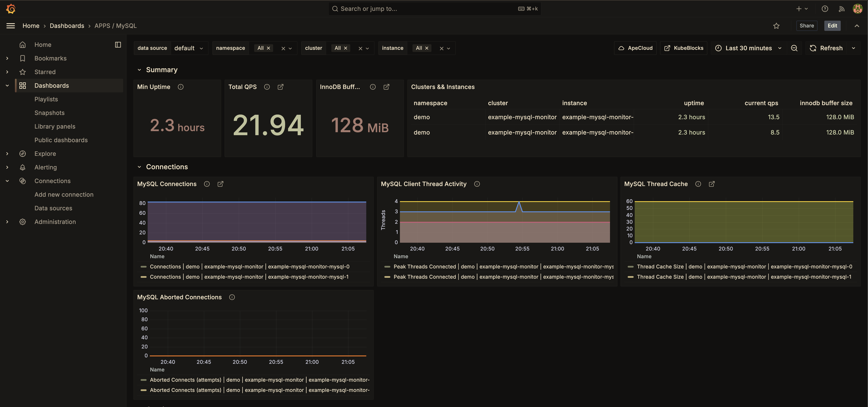The height and width of the screenshot is (407, 868).
Task: Focus the Search or jump to field
Action: (x=435, y=9)
